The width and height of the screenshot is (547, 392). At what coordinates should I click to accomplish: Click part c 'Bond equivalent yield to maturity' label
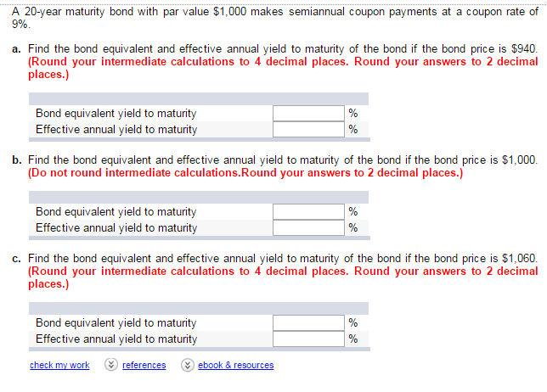[x=116, y=323]
